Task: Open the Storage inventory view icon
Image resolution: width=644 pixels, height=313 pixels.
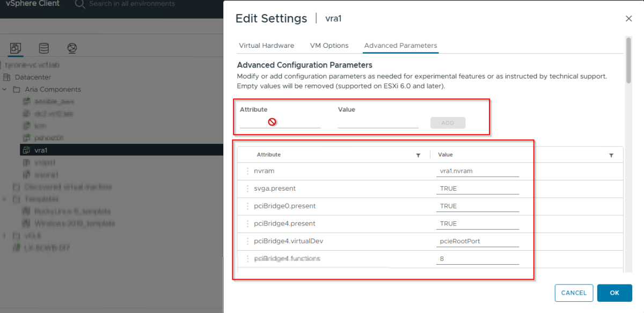Action: 44,48
